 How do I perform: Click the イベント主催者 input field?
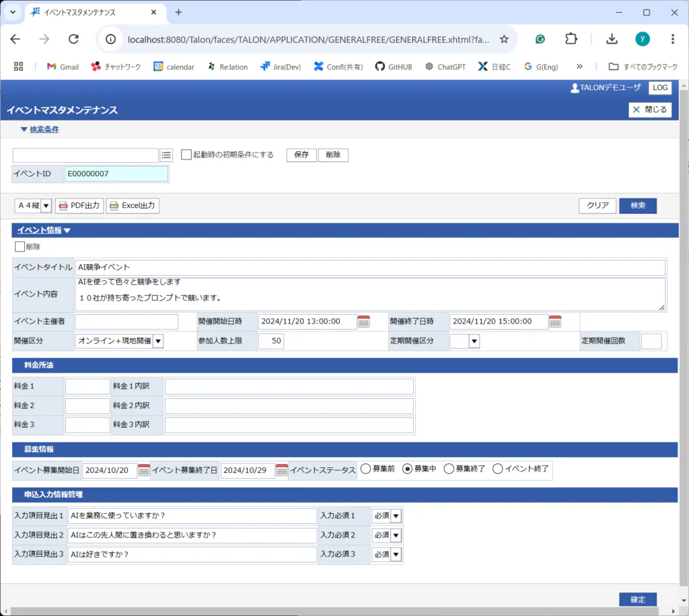coord(126,321)
